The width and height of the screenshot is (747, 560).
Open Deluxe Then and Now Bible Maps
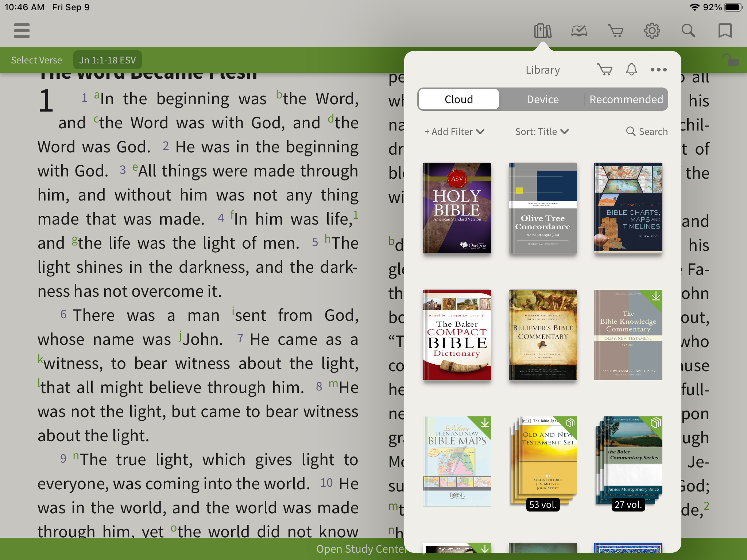coord(457,462)
